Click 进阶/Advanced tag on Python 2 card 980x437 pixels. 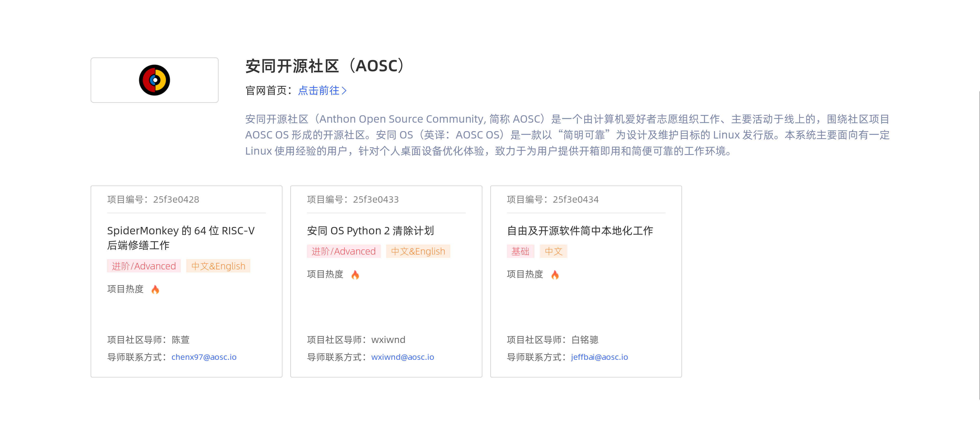coord(343,251)
